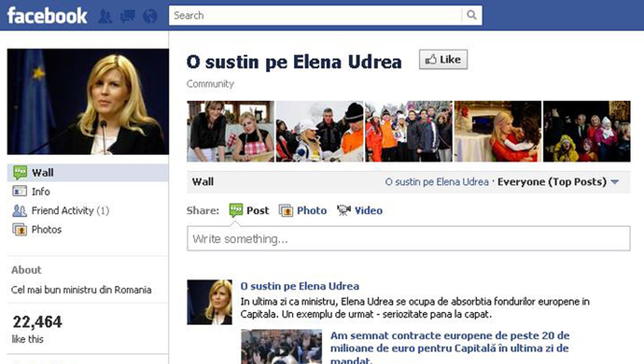Filter wall by O sustin pe Elena Udrea
Image resolution: width=644 pixels, height=364 pixels.
(436, 182)
